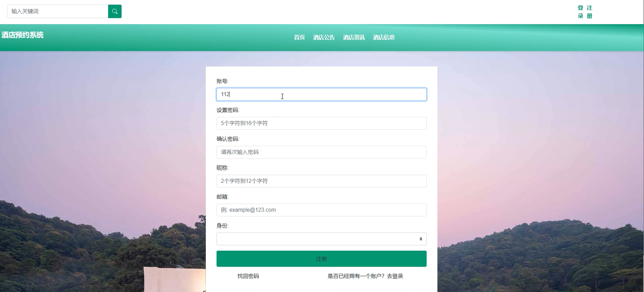
Task: Click the keyword search input field
Action: (x=58, y=11)
